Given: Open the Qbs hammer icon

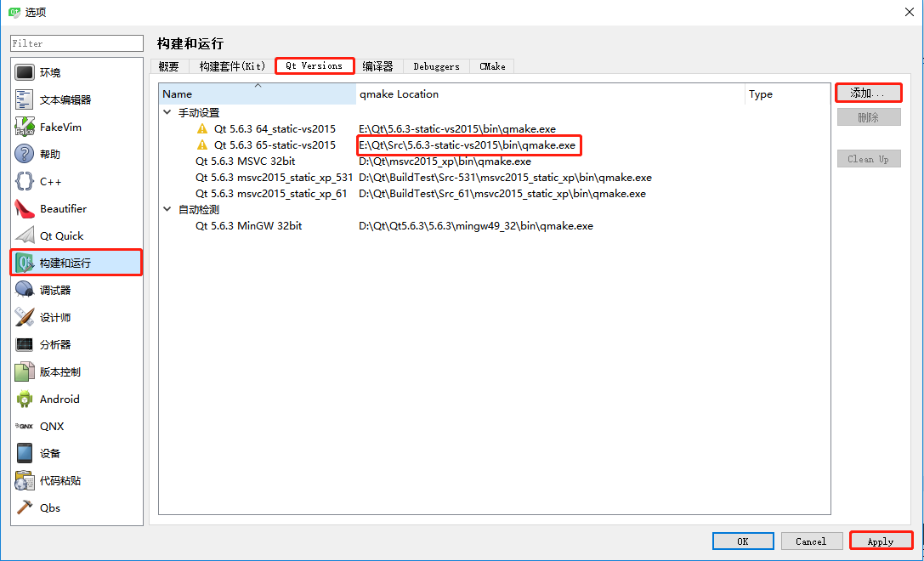Looking at the screenshot, I should [x=25, y=507].
